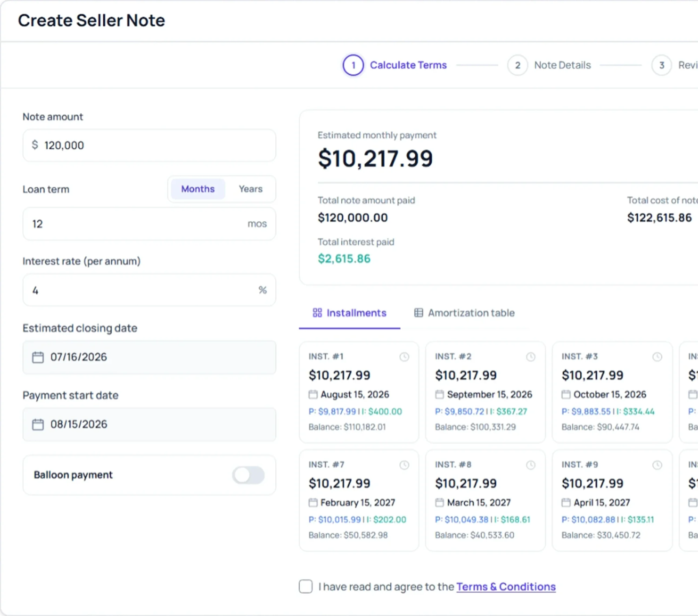Screen dimensions: 698x616
Task: Click the clock icon on INST. #8 card
Action: [530, 465]
